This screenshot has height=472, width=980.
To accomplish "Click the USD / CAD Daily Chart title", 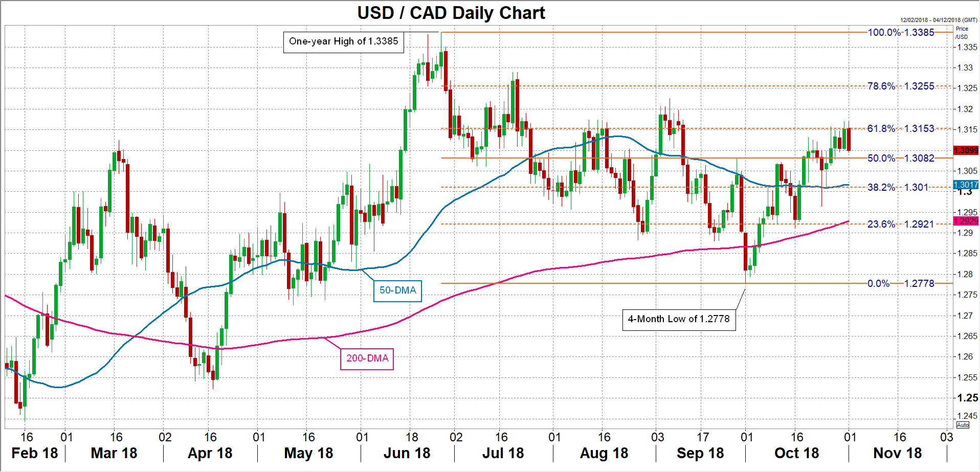I will [x=451, y=13].
